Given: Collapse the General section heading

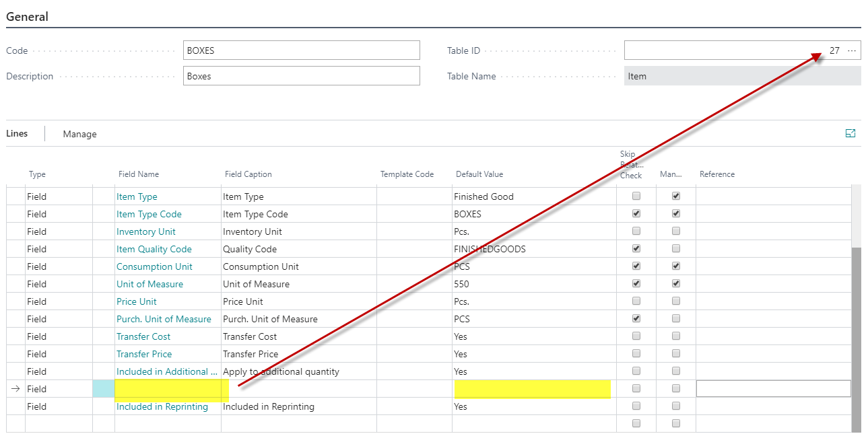Looking at the screenshot, I should (x=27, y=17).
